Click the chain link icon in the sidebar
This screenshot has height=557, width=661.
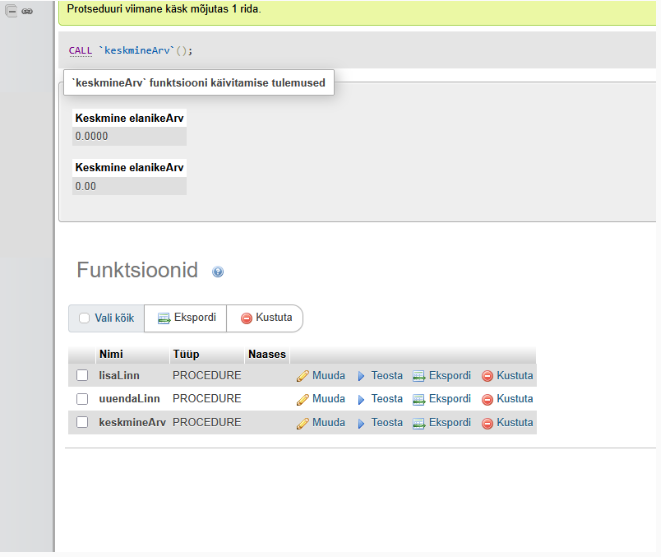[27, 11]
